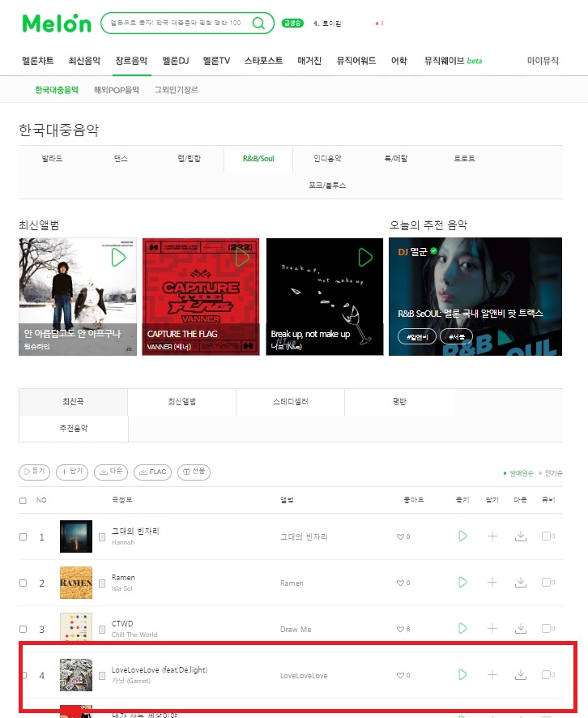Open the 멜론차트 menu

(x=38, y=61)
